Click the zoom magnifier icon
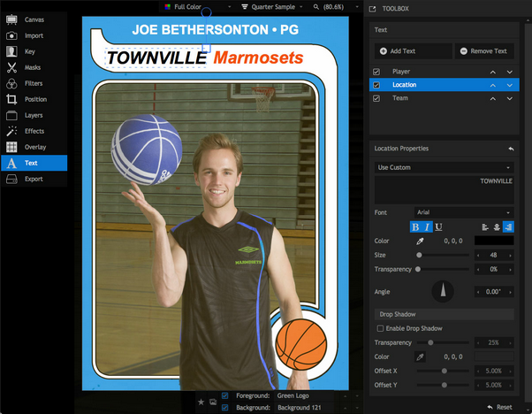This screenshot has width=532, height=414. 316,7
